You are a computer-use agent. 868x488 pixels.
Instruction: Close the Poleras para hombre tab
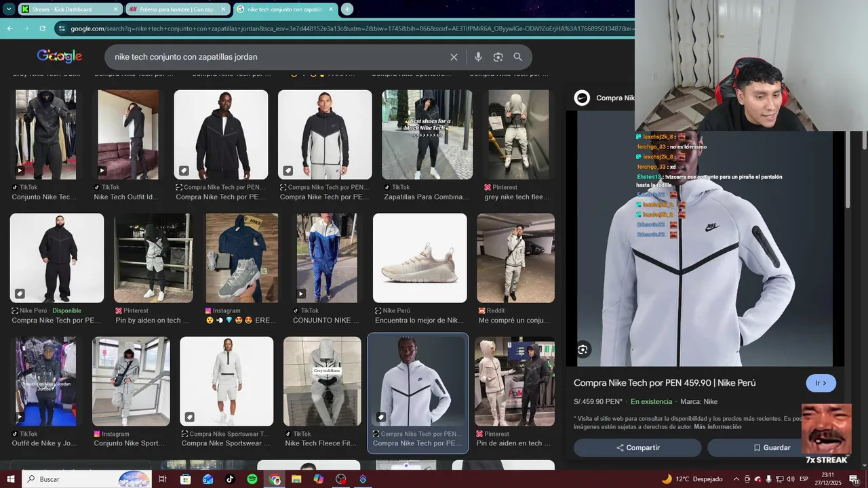(223, 9)
